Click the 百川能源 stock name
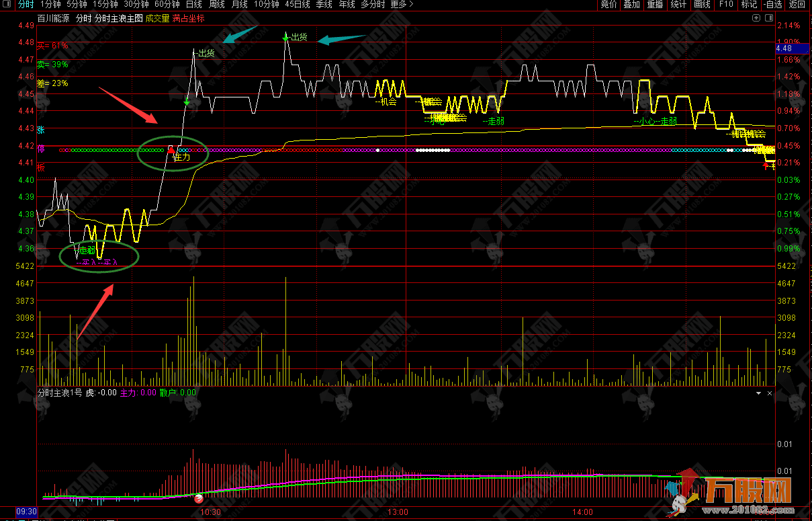 [x=54, y=19]
